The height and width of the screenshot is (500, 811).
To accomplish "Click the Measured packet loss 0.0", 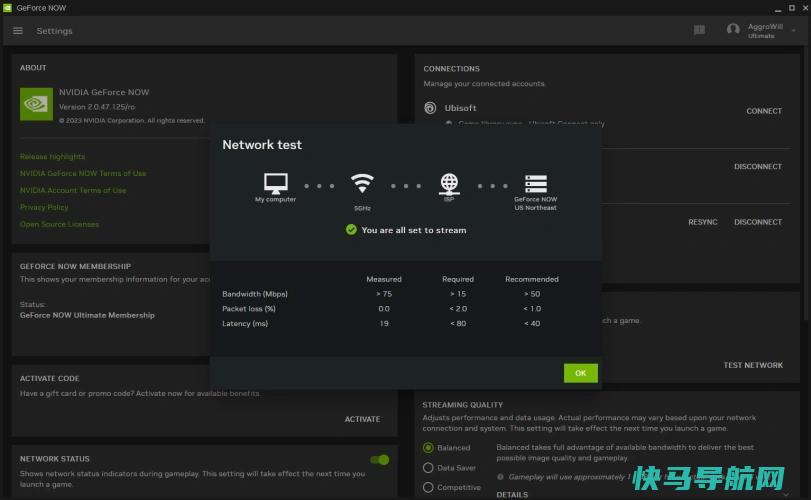I will pos(384,309).
